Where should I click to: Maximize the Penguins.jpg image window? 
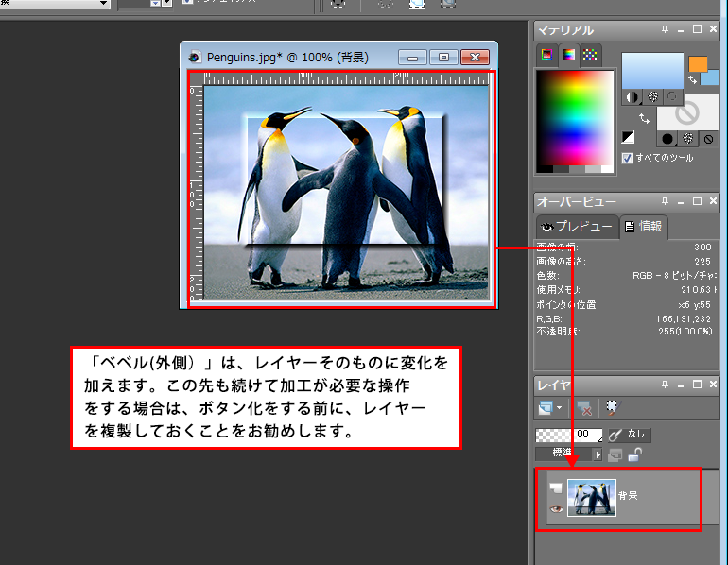443,57
